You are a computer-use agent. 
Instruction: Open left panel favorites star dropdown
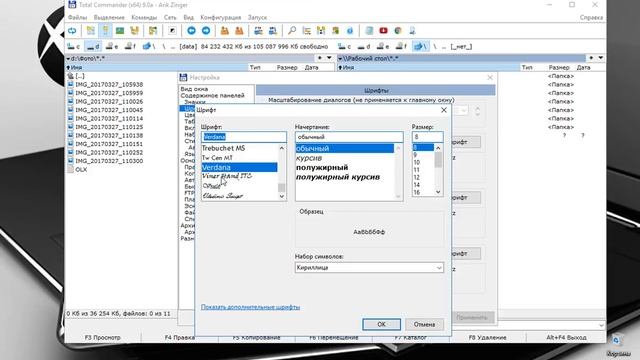click(x=320, y=58)
